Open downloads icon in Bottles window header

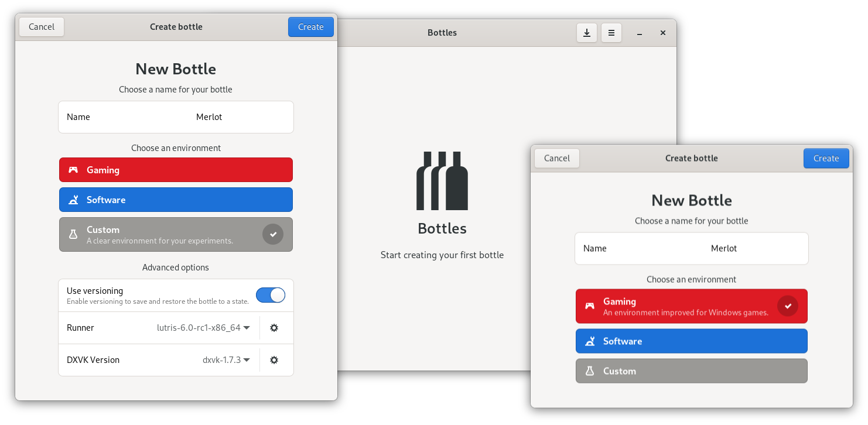tap(587, 33)
